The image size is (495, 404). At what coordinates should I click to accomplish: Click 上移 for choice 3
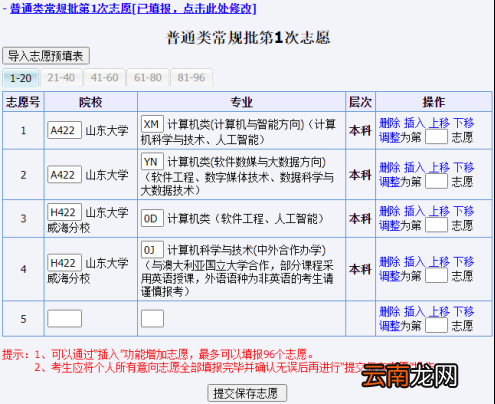tap(439, 211)
